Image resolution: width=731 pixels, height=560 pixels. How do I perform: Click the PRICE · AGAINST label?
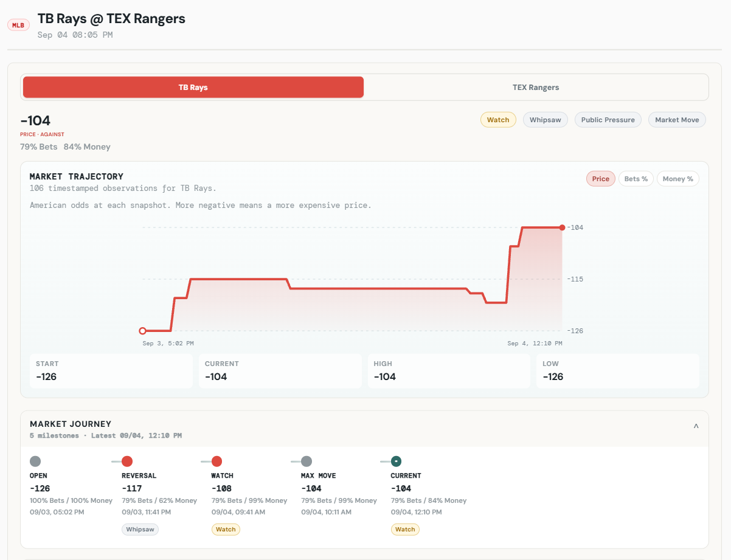(x=42, y=134)
